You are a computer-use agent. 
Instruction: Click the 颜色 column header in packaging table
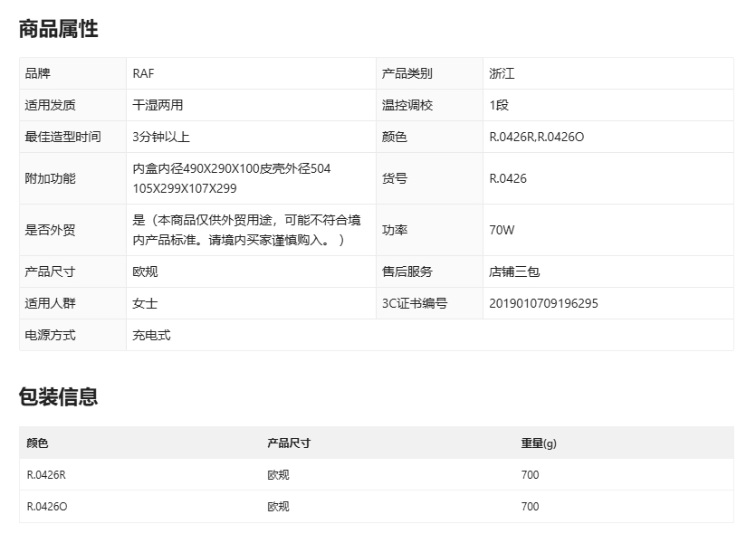click(37, 443)
